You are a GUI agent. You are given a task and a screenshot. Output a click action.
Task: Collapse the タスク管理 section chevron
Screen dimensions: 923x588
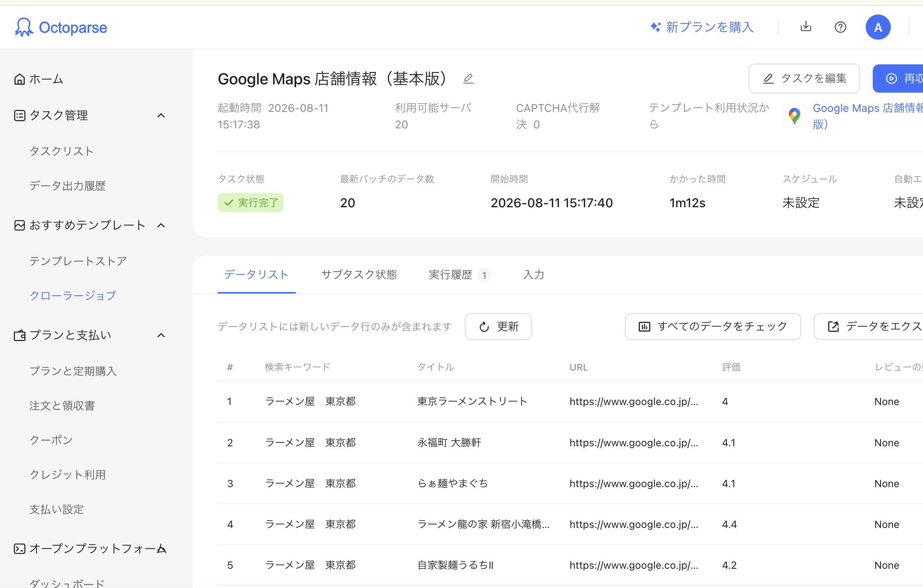coord(161,115)
